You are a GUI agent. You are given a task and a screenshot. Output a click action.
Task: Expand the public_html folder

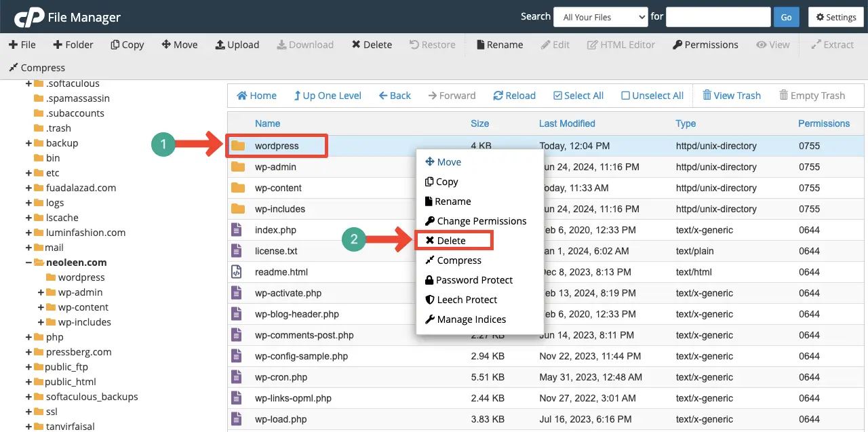tap(29, 382)
